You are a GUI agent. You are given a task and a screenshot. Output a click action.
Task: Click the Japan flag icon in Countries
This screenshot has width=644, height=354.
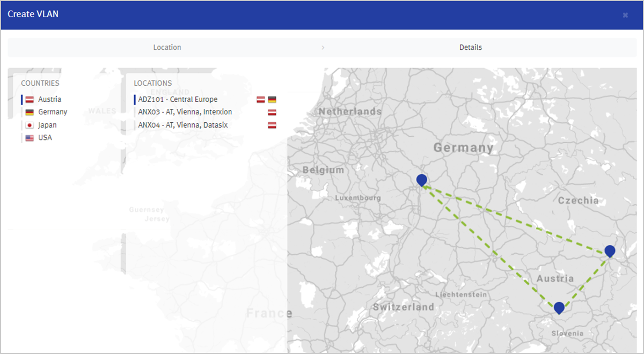pos(30,125)
